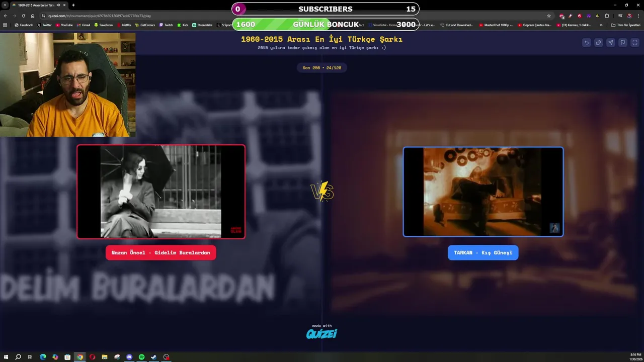
Task: Mute the tab using its speaker icon
Action: click(58, 5)
